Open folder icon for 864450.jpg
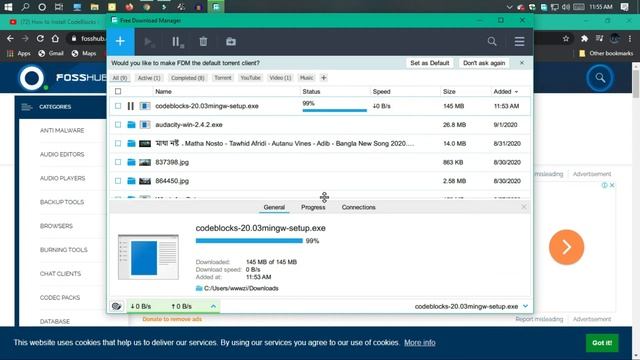 tap(131, 181)
